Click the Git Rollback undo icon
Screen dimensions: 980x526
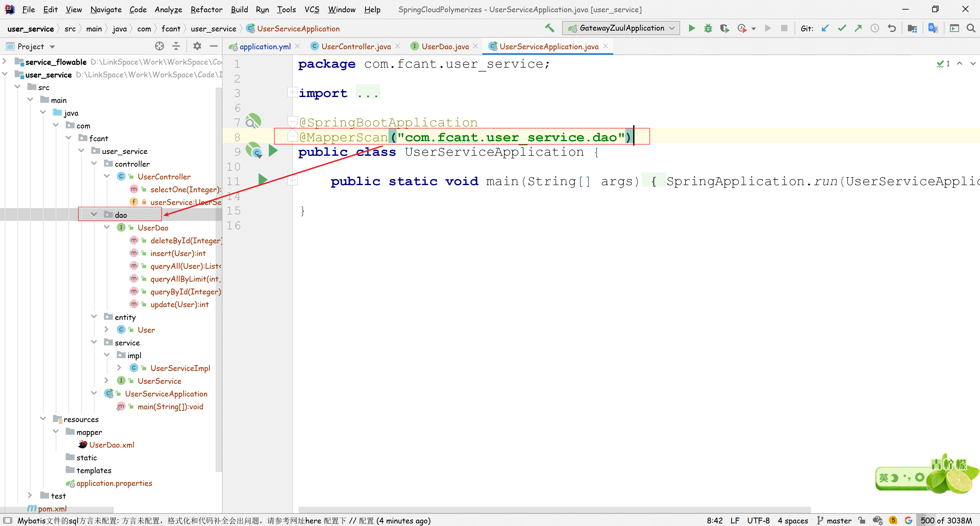[891, 28]
